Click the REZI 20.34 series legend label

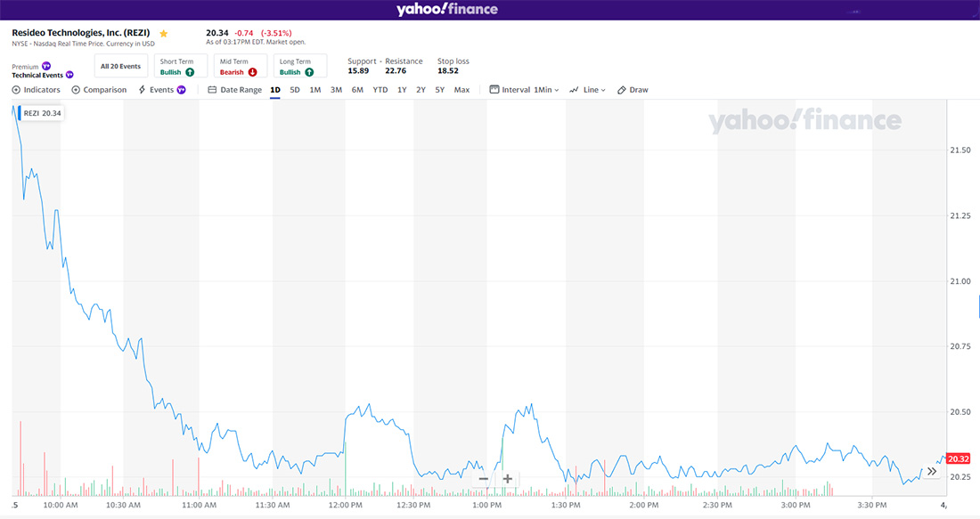[41, 113]
